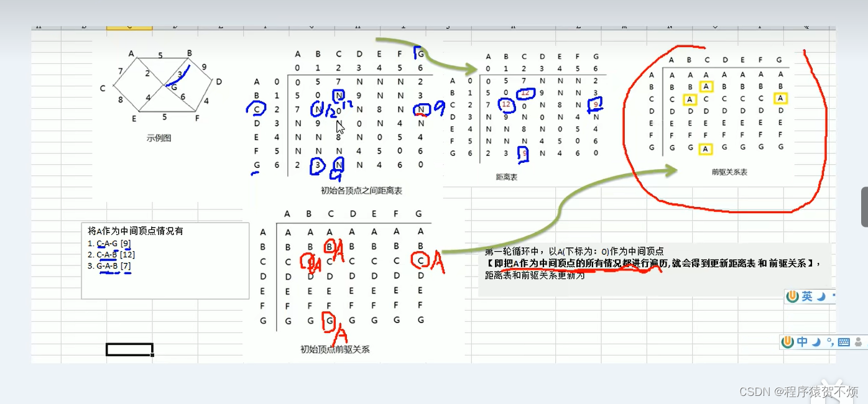The image size is (868, 404).
Task: Toggle the Chinese punctuation mode icon
Action: [830, 342]
